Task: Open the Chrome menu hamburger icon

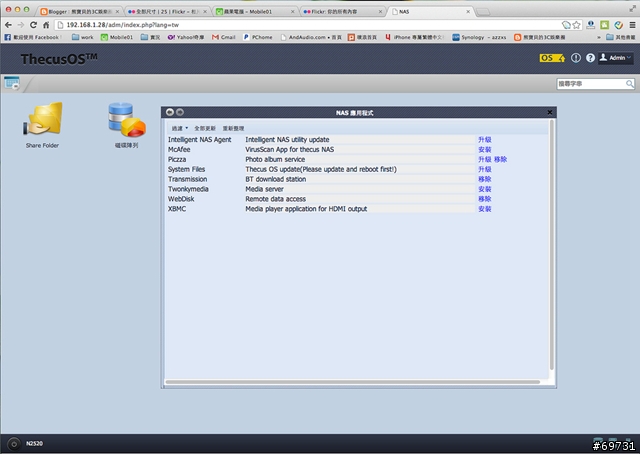Action: point(632,25)
